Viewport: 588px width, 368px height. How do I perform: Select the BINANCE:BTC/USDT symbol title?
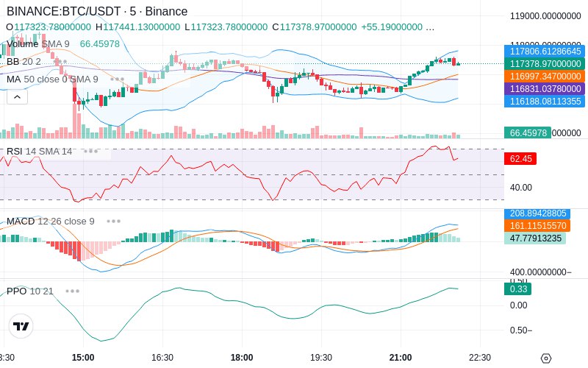(x=97, y=11)
